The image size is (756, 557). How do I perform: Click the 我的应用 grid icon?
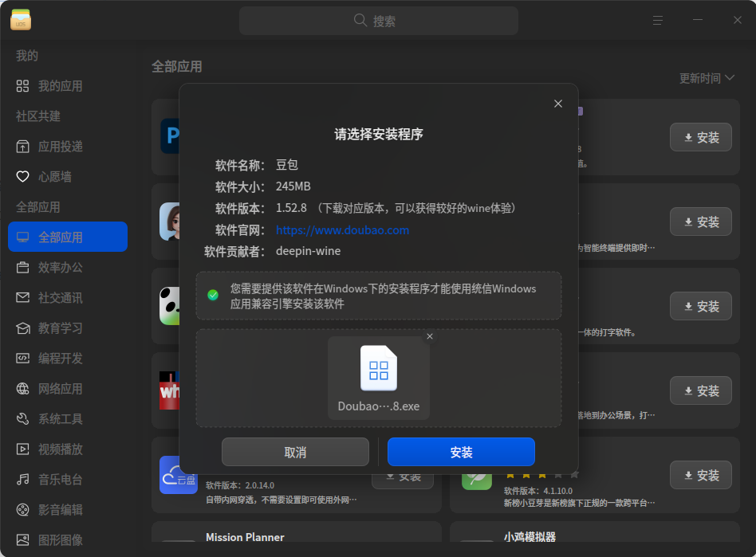pyautogui.click(x=22, y=86)
